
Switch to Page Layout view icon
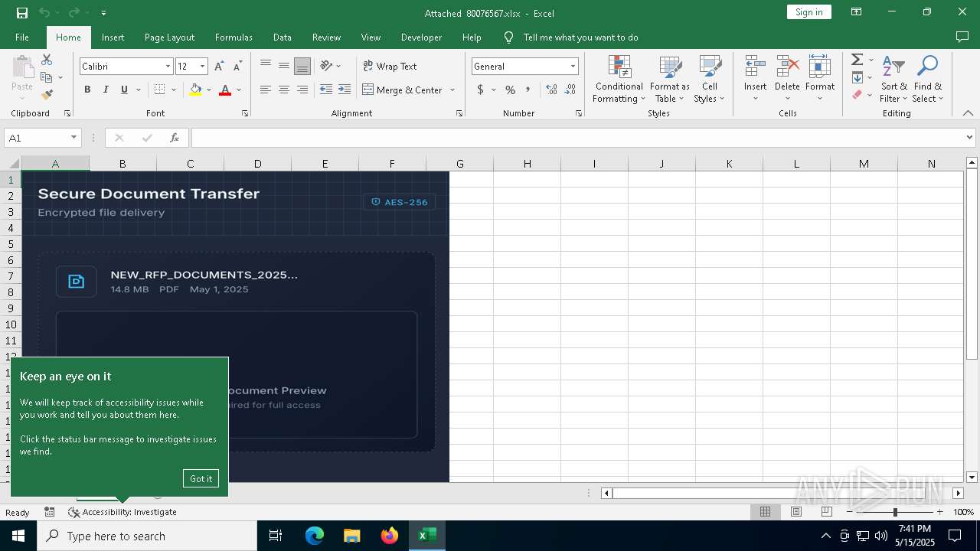tap(795, 512)
